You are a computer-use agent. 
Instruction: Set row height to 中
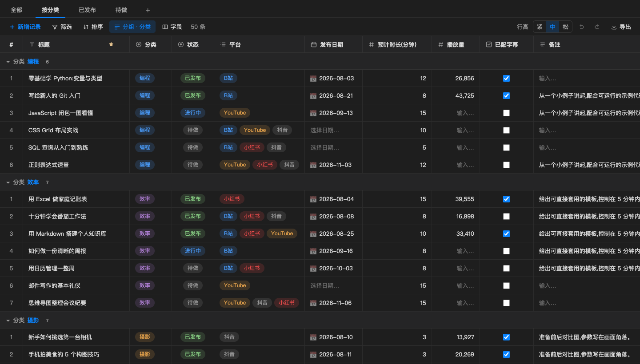coord(552,27)
